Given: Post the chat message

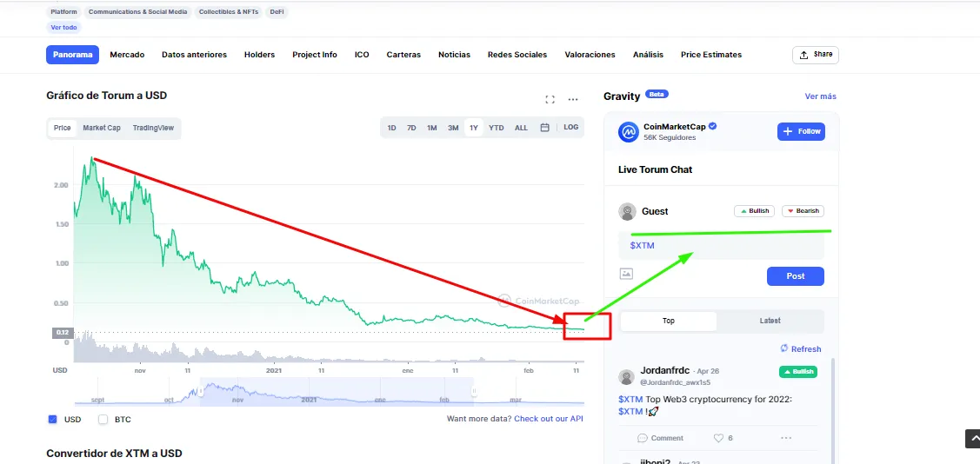Looking at the screenshot, I should [796, 276].
